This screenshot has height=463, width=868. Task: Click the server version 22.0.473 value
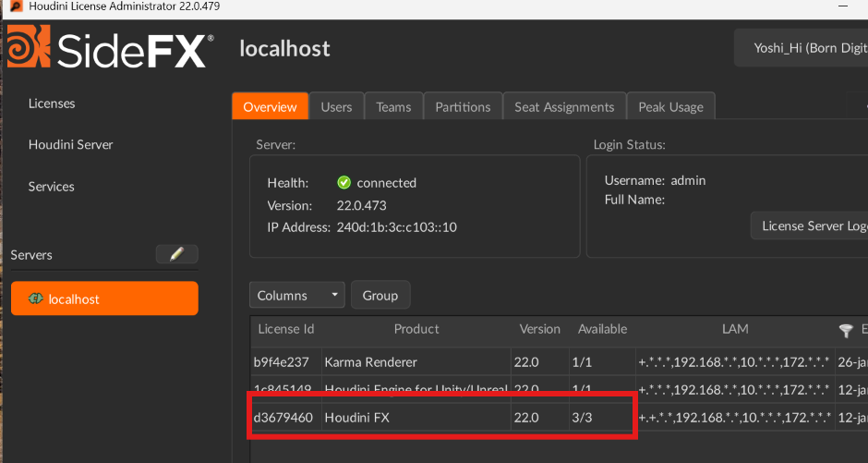click(x=361, y=205)
